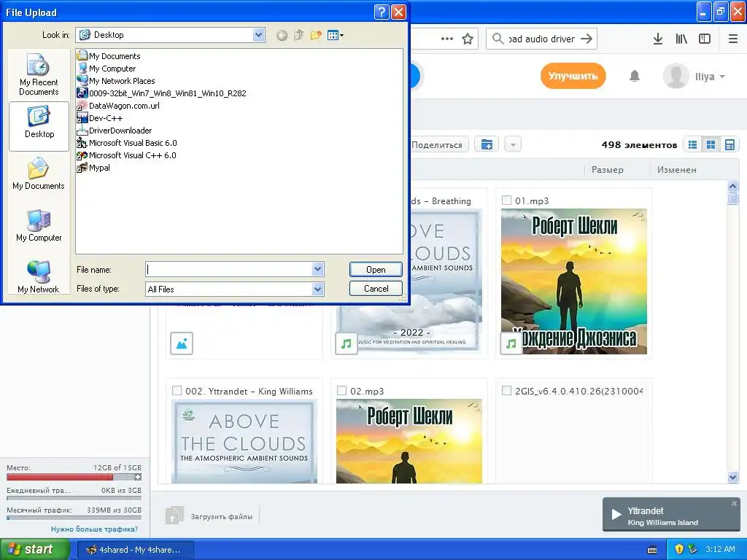This screenshot has width=747, height=560.
Task: Click the Поделиться button
Action: point(438,145)
